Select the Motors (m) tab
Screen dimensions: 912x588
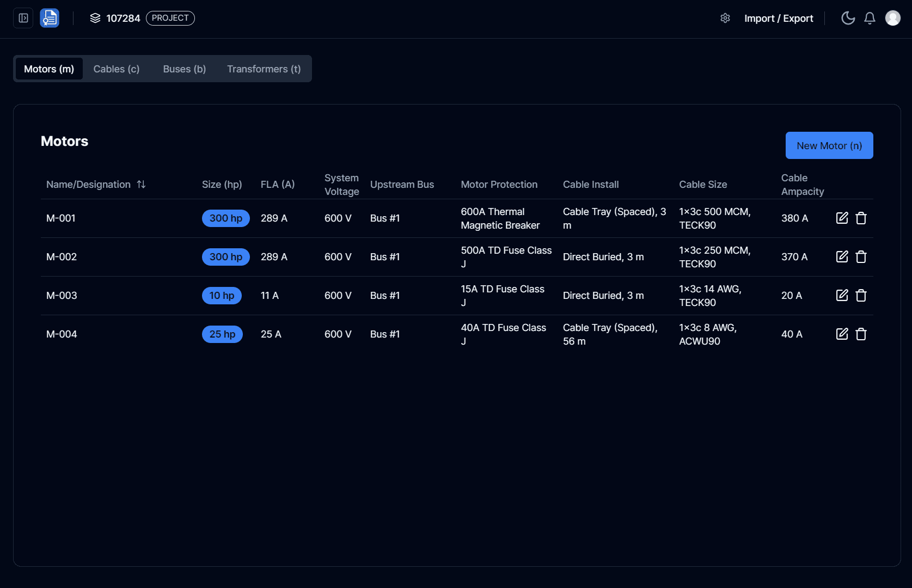tap(49, 69)
